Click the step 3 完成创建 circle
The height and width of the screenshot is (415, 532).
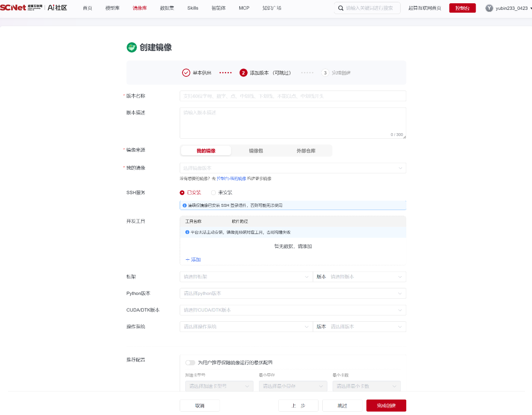click(325, 73)
